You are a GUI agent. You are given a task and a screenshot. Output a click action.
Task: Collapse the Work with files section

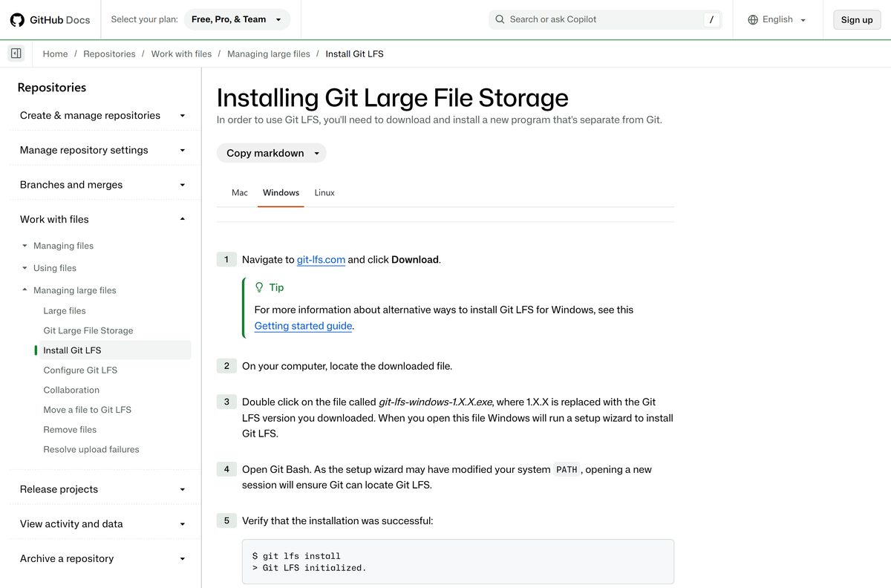coord(103,219)
